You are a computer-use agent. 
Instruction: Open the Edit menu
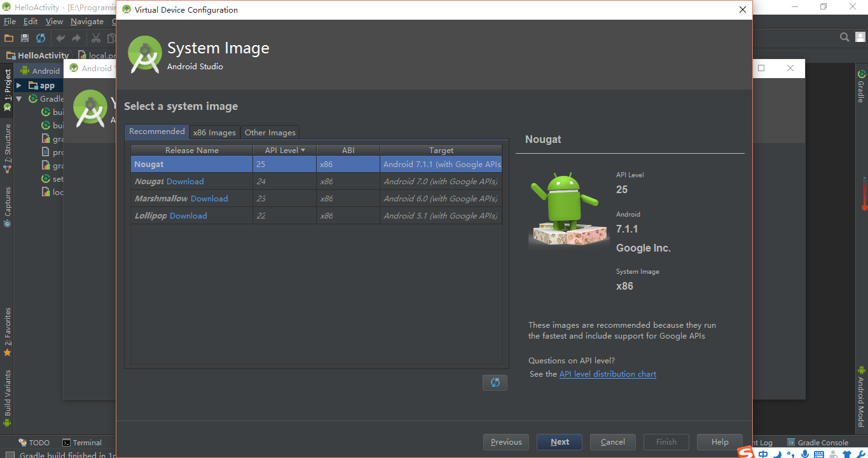31,21
